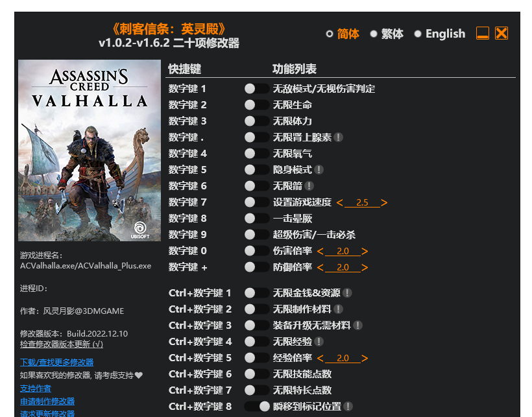532x417 pixels.
Task: Increase 经验倍率 value with right arrow
Action: [x=365, y=359]
